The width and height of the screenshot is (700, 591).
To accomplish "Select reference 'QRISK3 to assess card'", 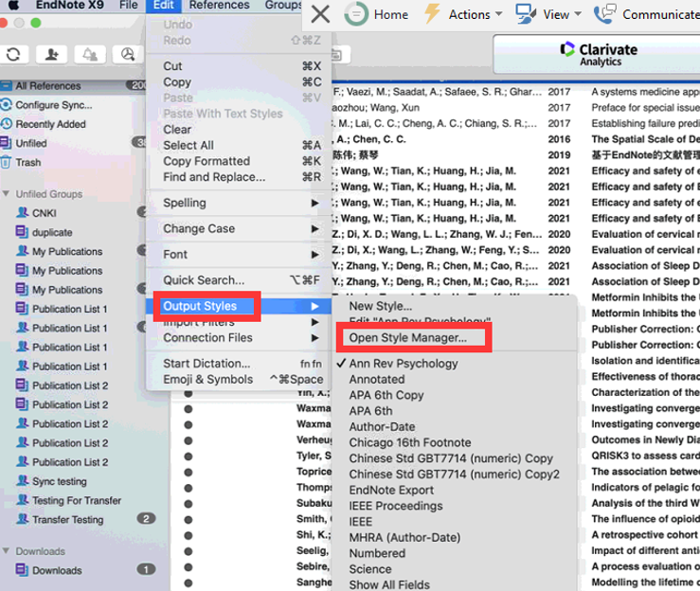I will tap(645, 456).
